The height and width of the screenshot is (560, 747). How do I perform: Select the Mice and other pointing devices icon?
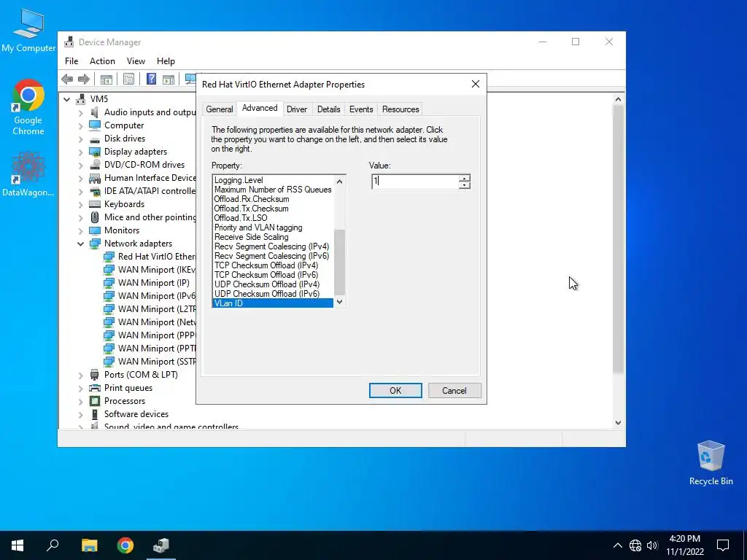(95, 217)
